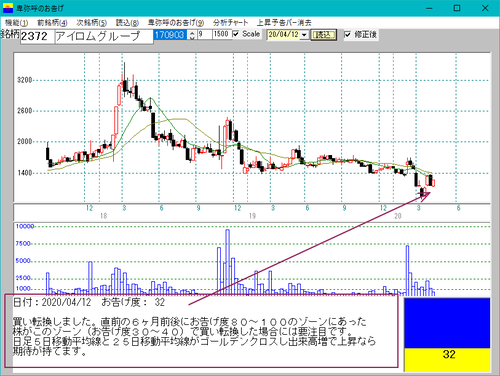
Task: Click the year label 20 on the time axis
Action: click(x=398, y=216)
